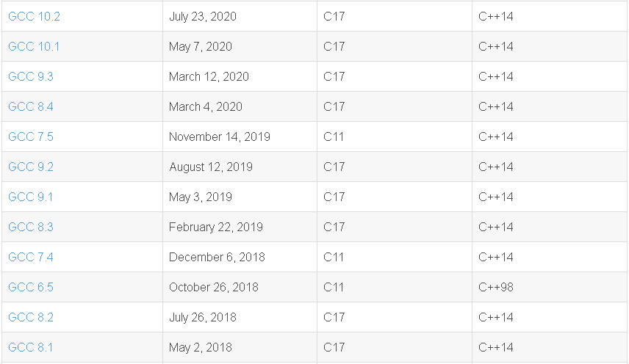Click the GCC 10.1 release link
The image size is (629, 364).
(34, 46)
